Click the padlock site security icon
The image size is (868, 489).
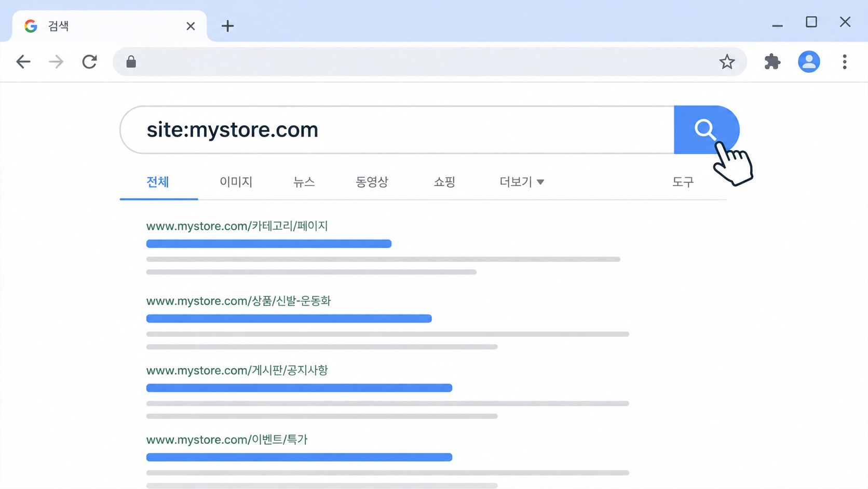pos(131,62)
